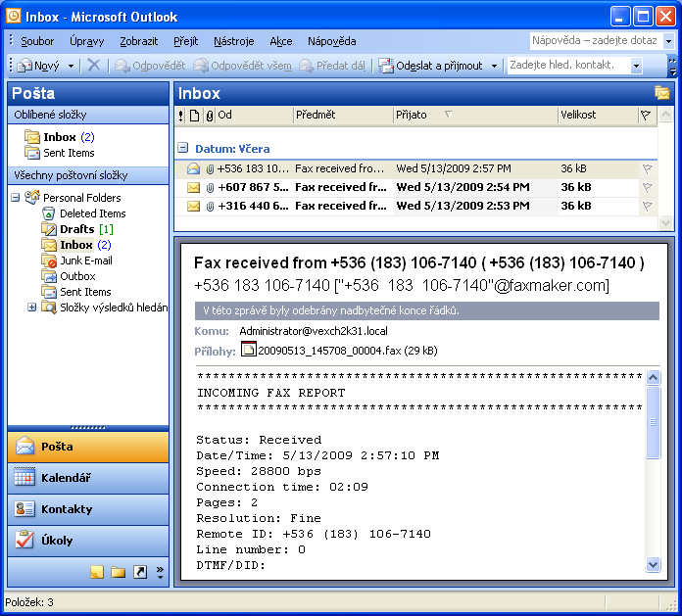This screenshot has height=616, width=682.
Task: Focus the Nápověda help question box
Action: point(596,40)
